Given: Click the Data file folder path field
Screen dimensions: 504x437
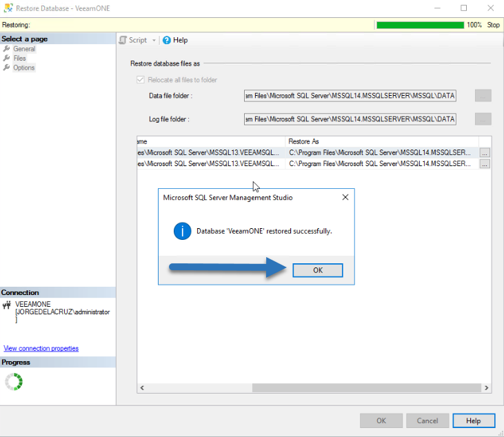Looking at the screenshot, I should pos(350,96).
